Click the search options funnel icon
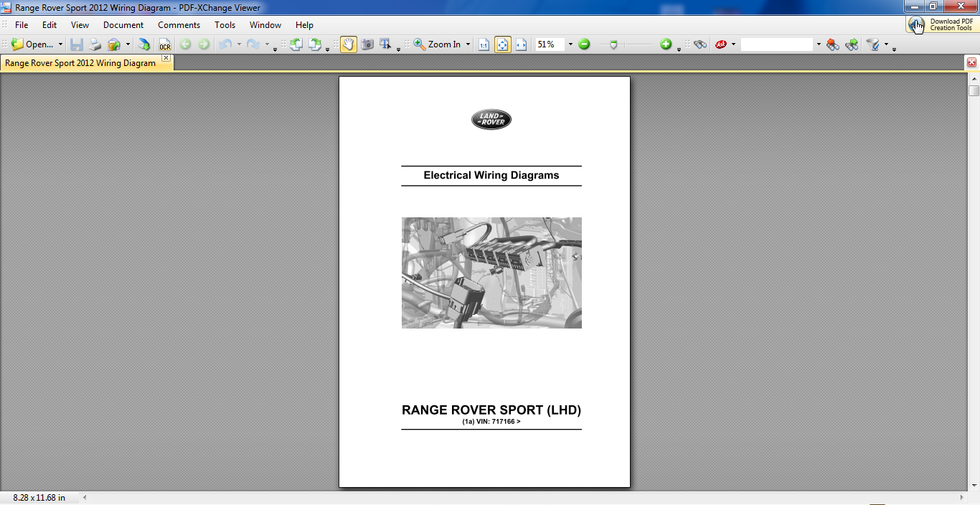This screenshot has height=505, width=980. click(x=872, y=44)
